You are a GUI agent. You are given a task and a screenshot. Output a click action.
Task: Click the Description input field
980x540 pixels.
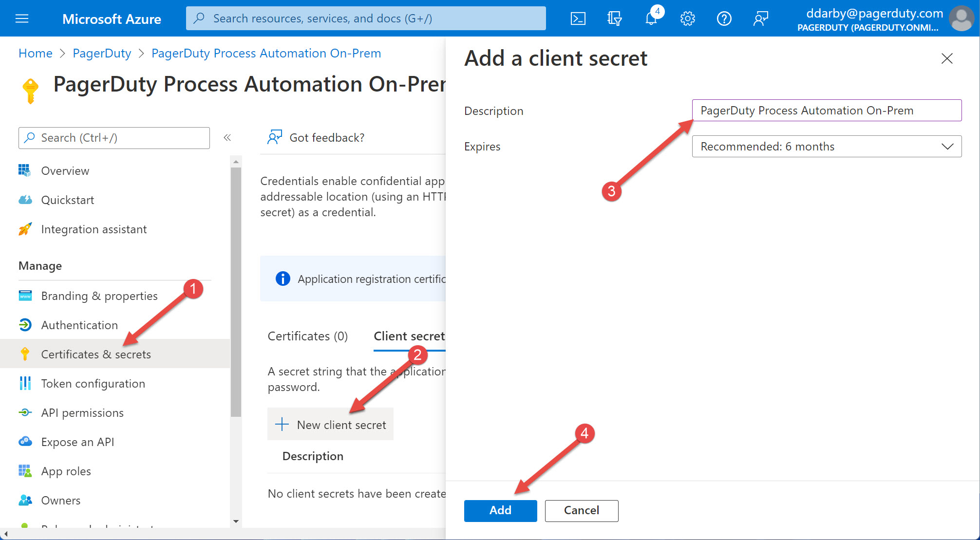(827, 110)
